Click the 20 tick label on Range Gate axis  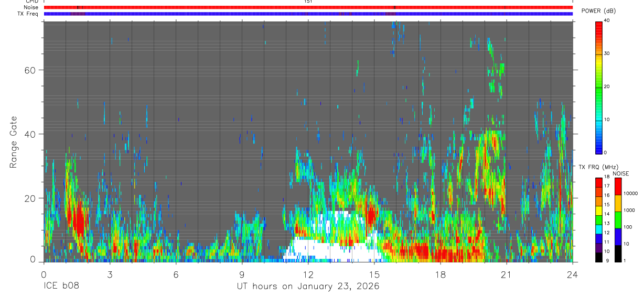tap(30, 198)
